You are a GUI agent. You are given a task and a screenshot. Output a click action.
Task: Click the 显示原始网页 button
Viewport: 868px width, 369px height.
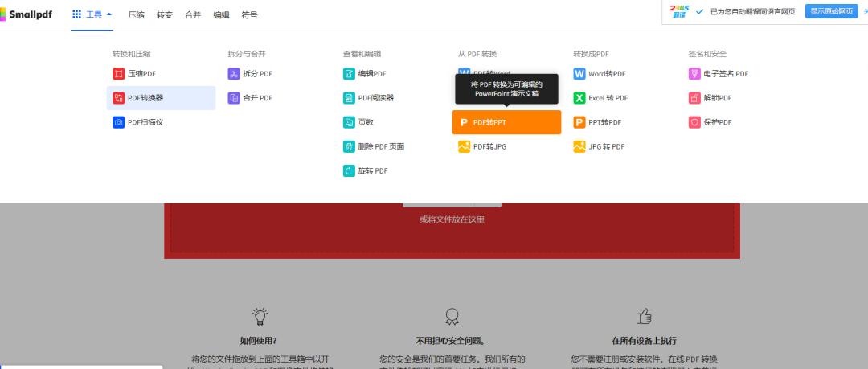coord(831,11)
